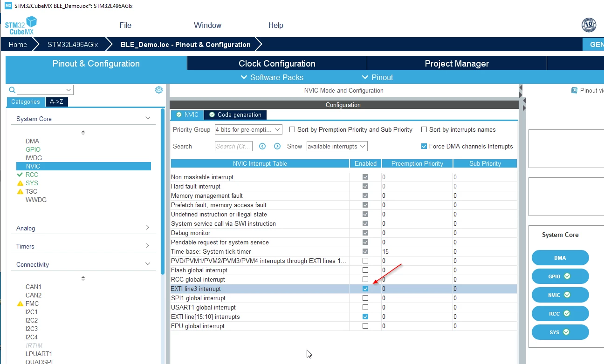Click the GPIO button in System Core panel
Viewport: 604px width, 364px height.
point(560,276)
